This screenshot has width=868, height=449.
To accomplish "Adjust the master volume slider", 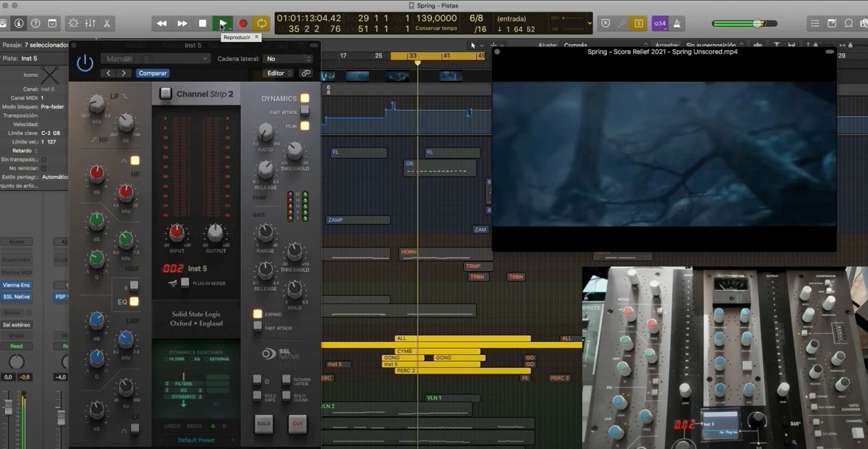I will click(745, 23).
